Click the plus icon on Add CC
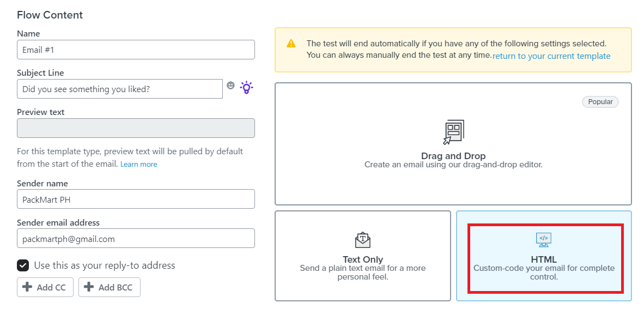Image resolution: width=644 pixels, height=309 pixels. click(x=27, y=287)
